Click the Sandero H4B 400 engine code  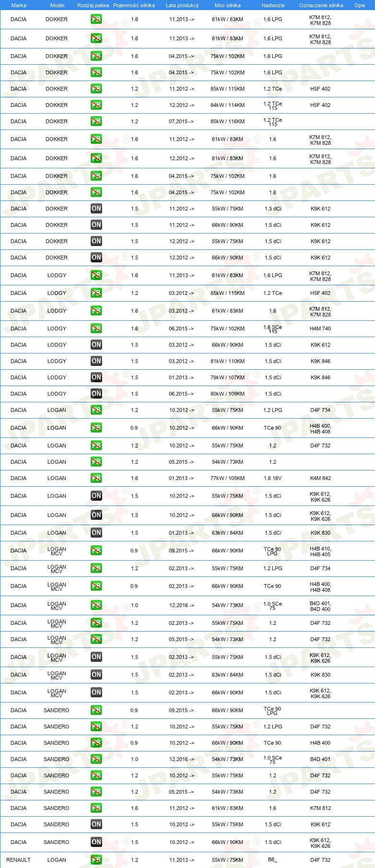tap(320, 743)
